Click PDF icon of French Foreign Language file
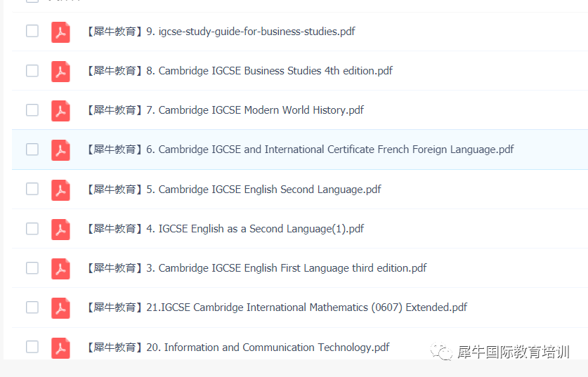The image size is (588, 377). [x=60, y=150]
